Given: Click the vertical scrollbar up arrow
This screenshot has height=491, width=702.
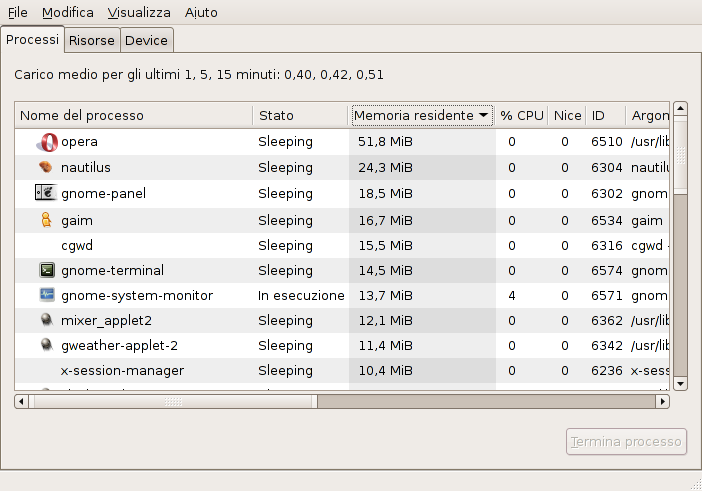Looking at the screenshot, I should coord(680,108).
